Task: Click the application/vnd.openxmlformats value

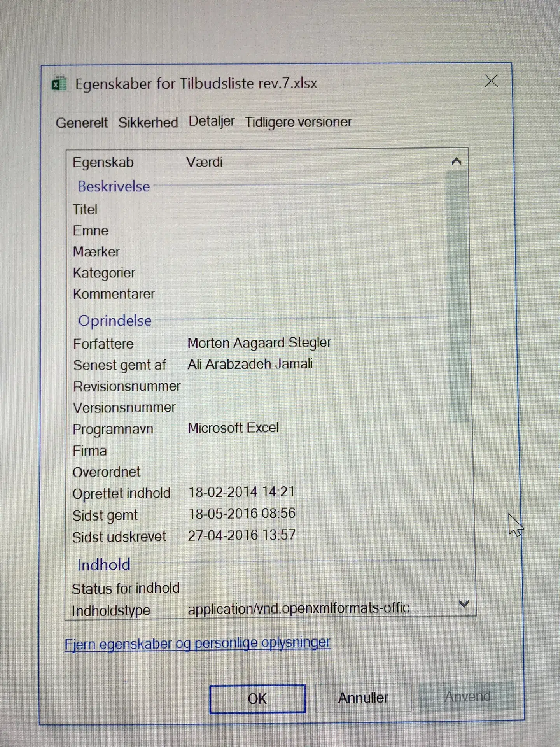Action: pyautogui.click(x=304, y=608)
